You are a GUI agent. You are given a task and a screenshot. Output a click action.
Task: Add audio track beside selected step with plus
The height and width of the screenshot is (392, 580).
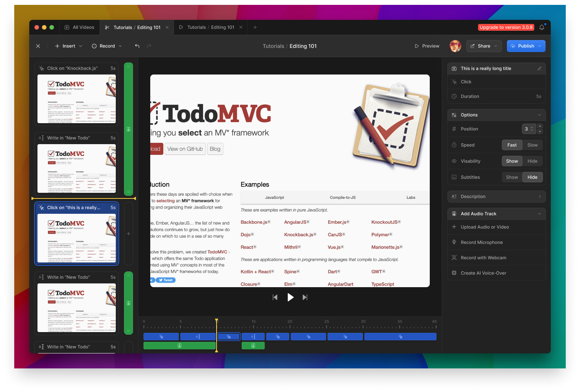pyautogui.click(x=129, y=234)
